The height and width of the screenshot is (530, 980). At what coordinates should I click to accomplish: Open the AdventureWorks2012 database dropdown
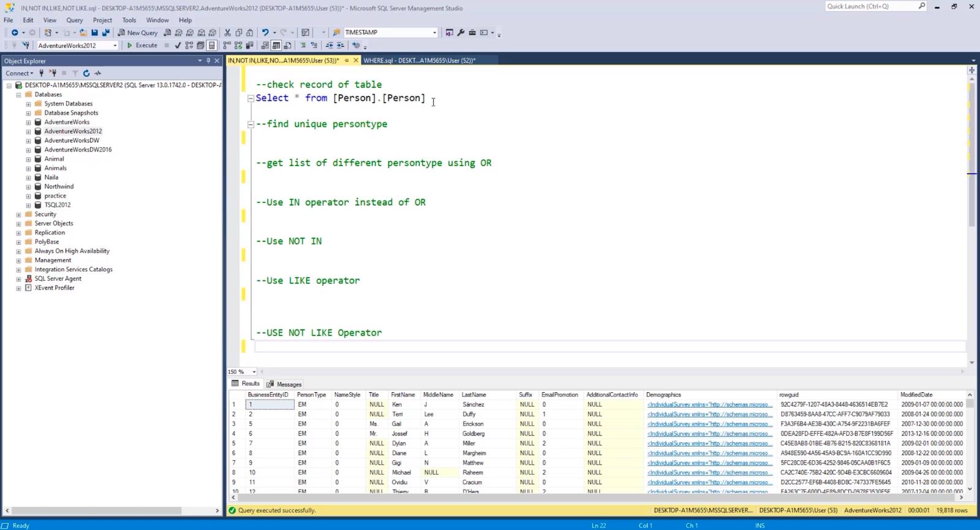(115, 45)
